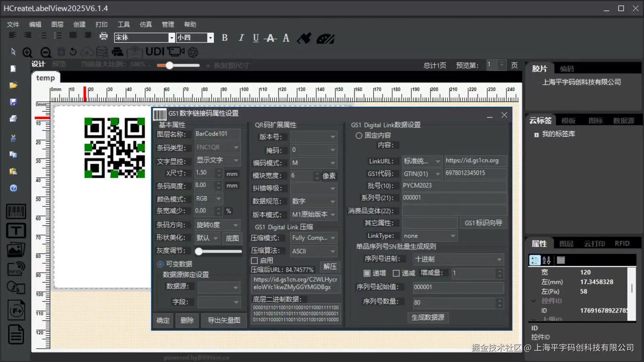
Task: Select the RFID tool in left sidebar
Action: point(16,269)
